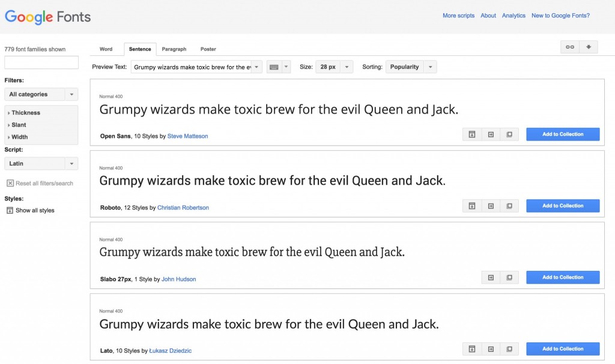
Task: Switch to the Poster tab
Action: 208,49
